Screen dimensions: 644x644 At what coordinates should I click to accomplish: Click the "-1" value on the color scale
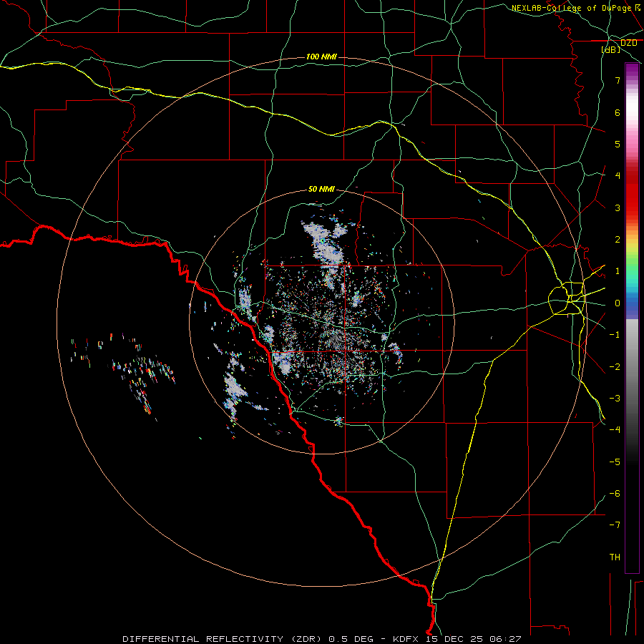(x=615, y=335)
